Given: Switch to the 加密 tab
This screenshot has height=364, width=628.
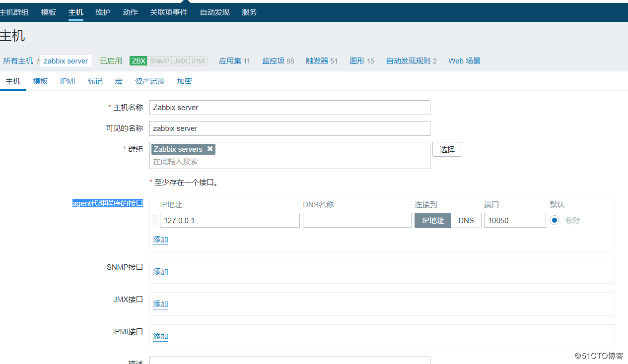Looking at the screenshot, I should tap(184, 81).
